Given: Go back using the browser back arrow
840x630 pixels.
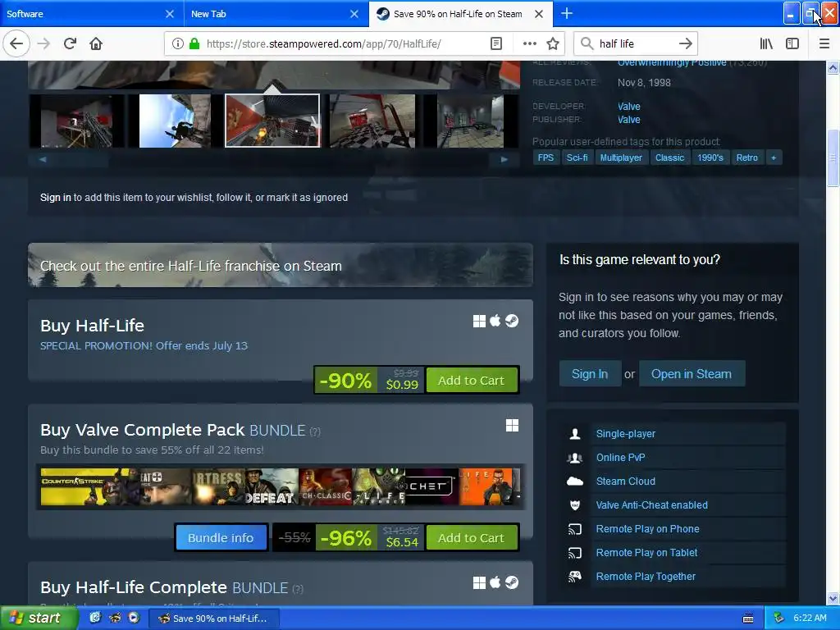Looking at the screenshot, I should click(x=16, y=43).
